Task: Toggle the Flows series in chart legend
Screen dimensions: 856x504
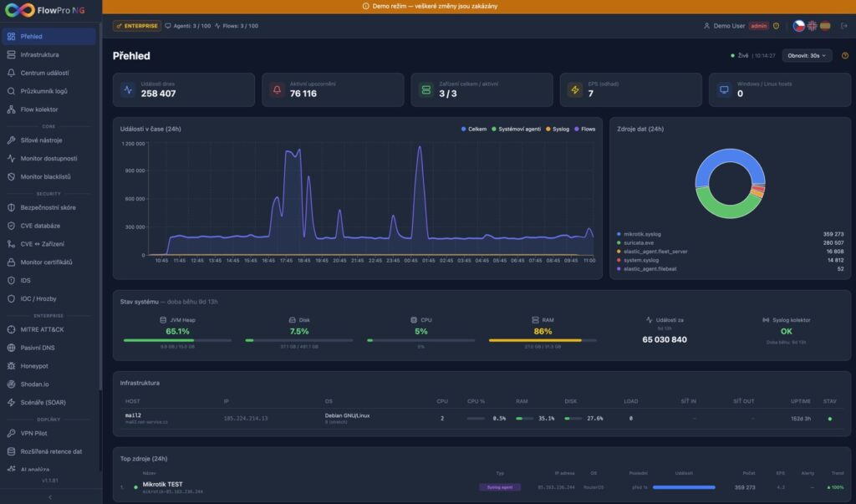Action: 584,130
